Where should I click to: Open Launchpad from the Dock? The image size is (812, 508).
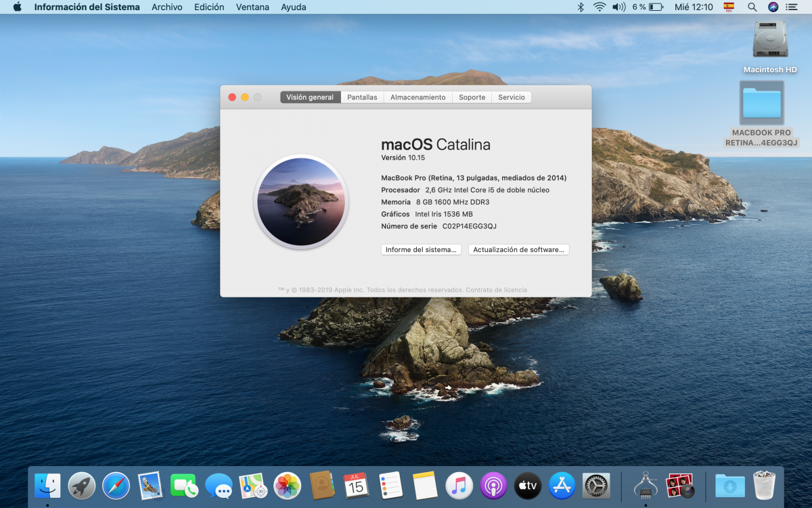[x=82, y=486]
